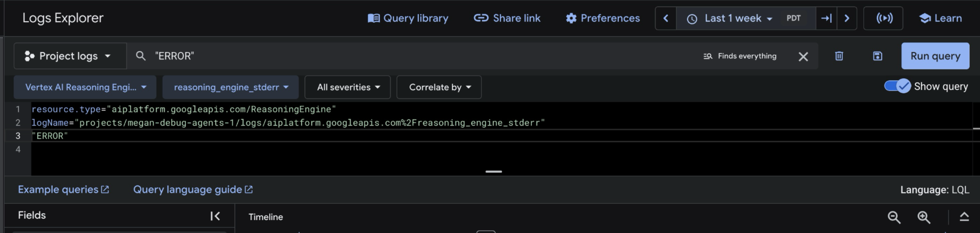The height and width of the screenshot is (233, 980).
Task: Go to previous time range arrow
Action: (666, 18)
